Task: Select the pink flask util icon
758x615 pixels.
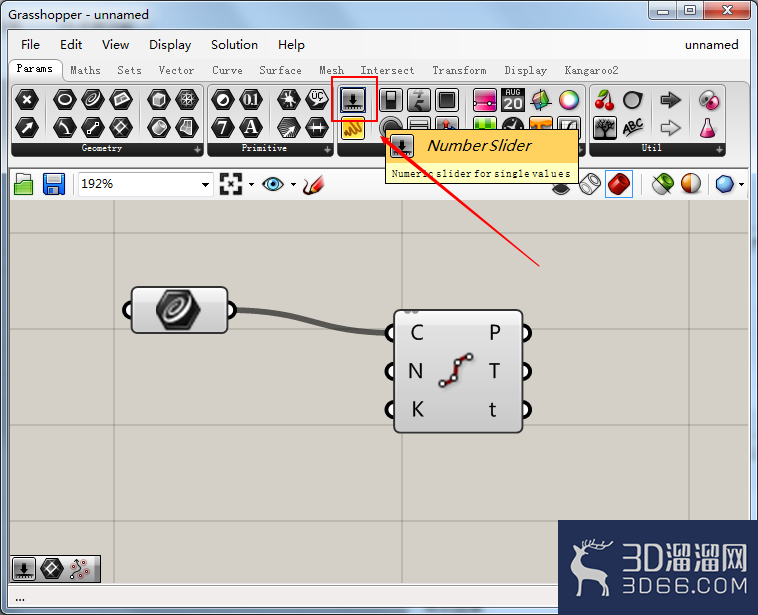Action: 708,128
